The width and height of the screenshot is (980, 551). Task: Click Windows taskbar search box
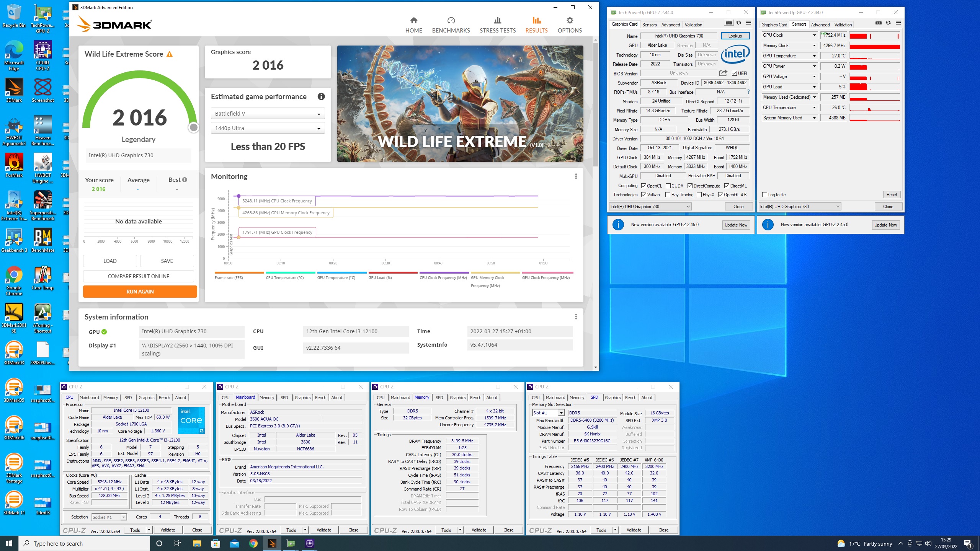click(x=84, y=544)
